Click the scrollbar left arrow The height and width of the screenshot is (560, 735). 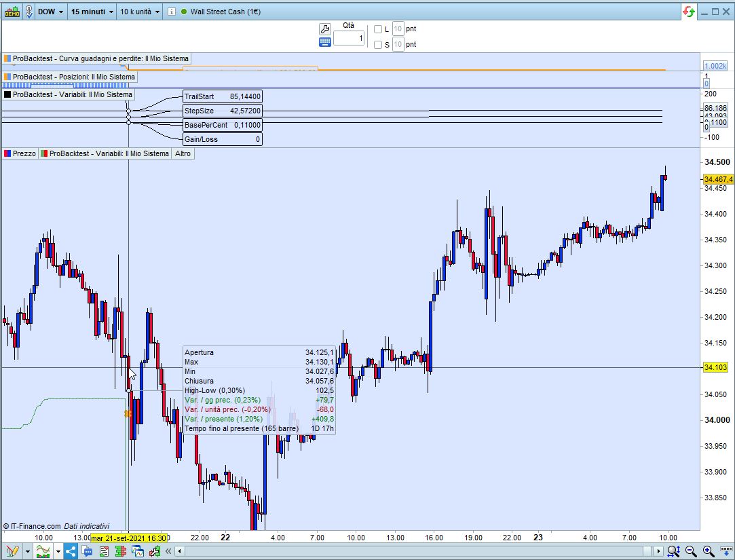click(180, 551)
